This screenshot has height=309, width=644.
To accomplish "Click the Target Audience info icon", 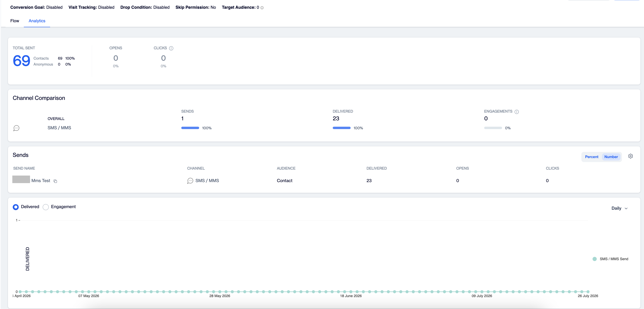I will [262, 8].
